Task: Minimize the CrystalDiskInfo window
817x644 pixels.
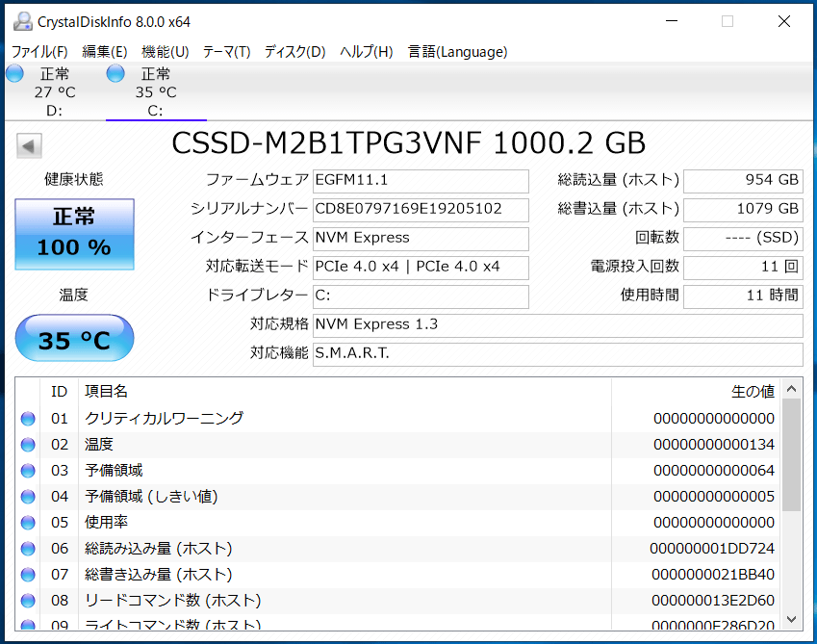Action: [672, 21]
